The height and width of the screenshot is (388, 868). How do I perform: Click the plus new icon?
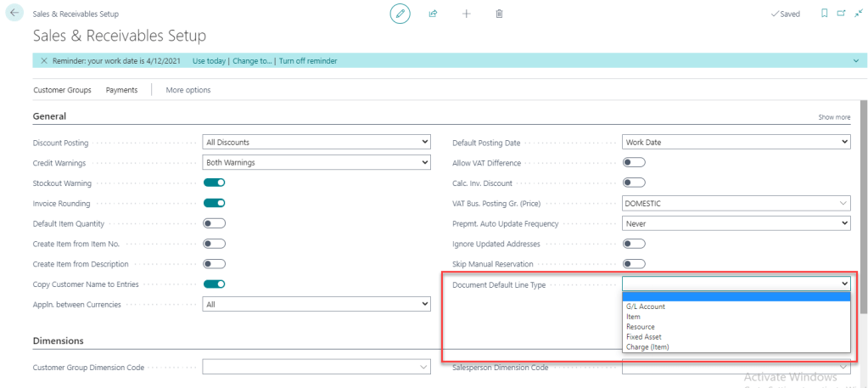coord(466,14)
